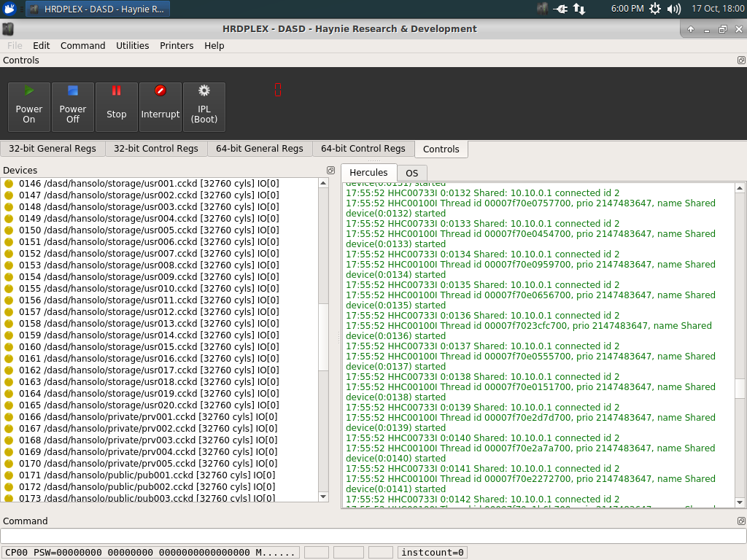747x560 pixels.
Task: Click the IPL (Boot) gear button
Action: click(x=204, y=106)
